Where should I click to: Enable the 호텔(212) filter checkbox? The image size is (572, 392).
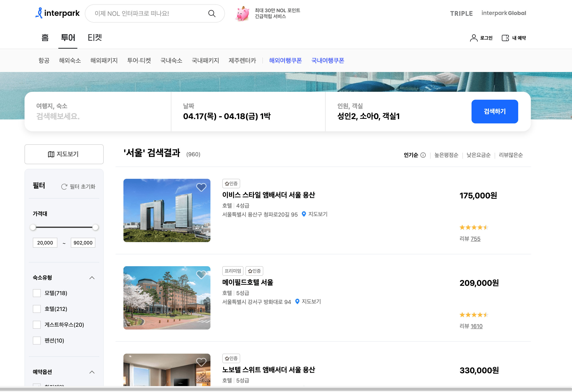[x=37, y=309]
